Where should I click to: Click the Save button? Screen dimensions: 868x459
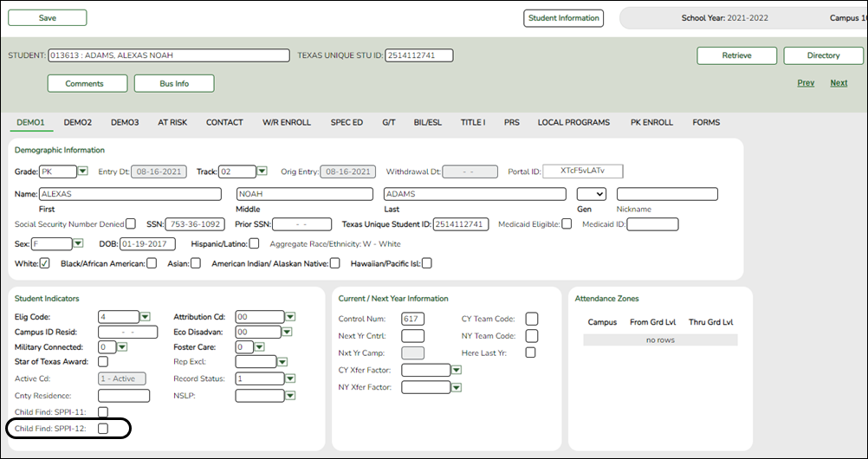pos(48,17)
